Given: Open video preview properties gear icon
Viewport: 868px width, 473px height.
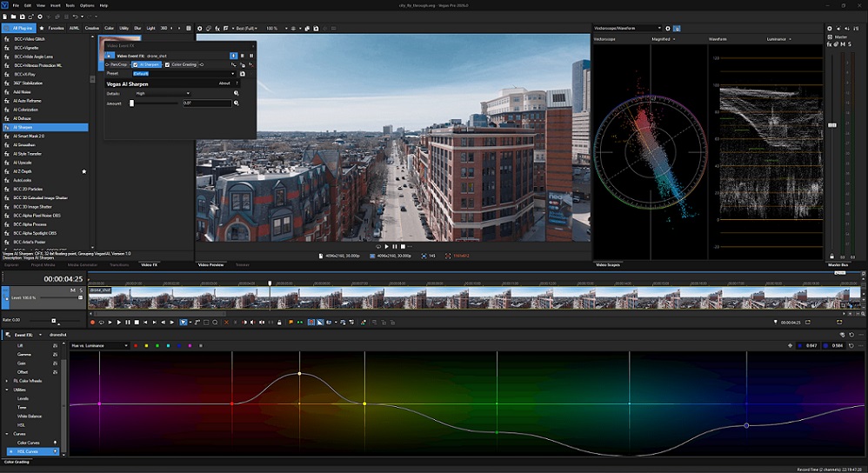Looking at the screenshot, I should point(200,28).
